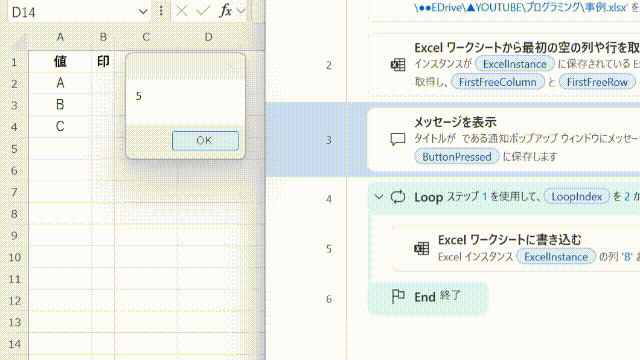Select the End 終了 action
The height and width of the screenshot is (360, 640).
tap(428, 298)
